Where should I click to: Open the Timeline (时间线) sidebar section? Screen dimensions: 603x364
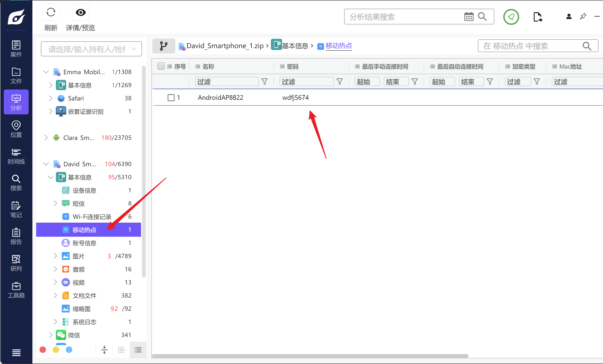(16, 156)
